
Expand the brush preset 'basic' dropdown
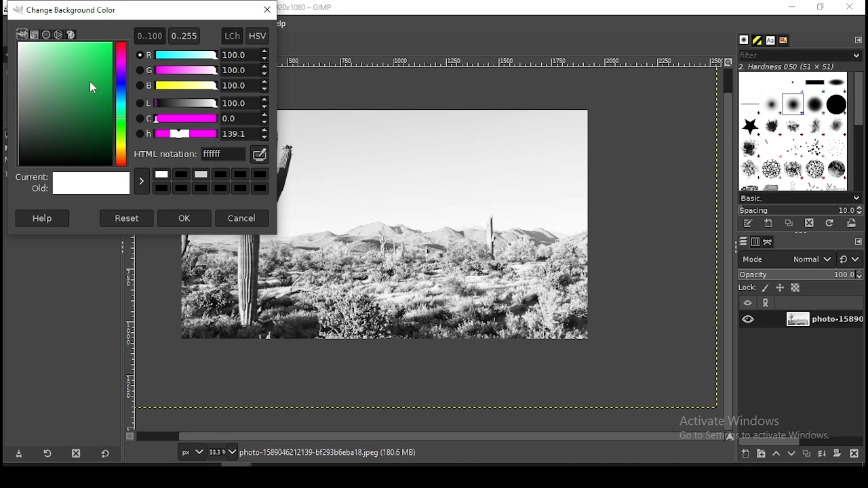tap(801, 199)
